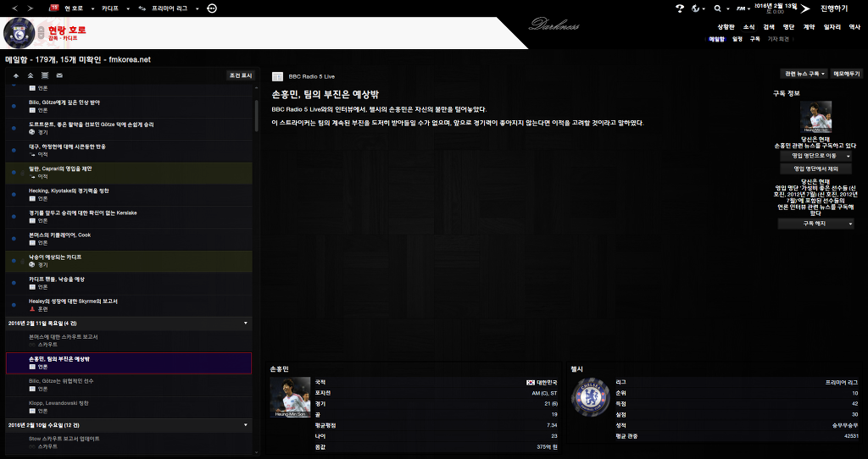Open the inbox icon with red 15 badge
Viewport: 868px width, 459px height.
[54, 8]
